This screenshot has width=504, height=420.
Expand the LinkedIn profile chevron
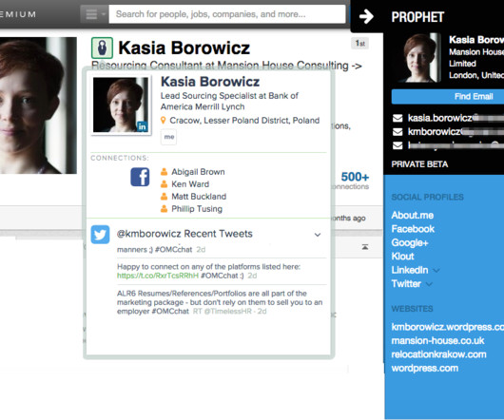point(436,271)
